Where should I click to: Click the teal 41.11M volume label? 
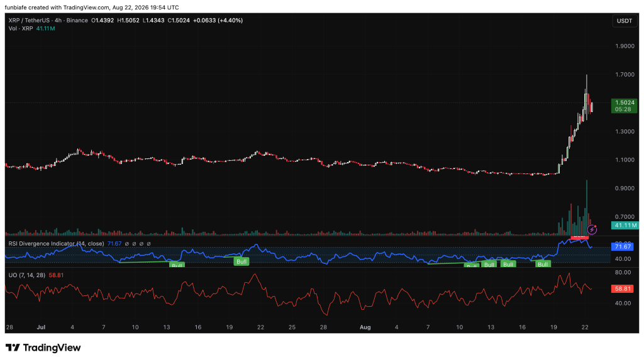(625, 226)
